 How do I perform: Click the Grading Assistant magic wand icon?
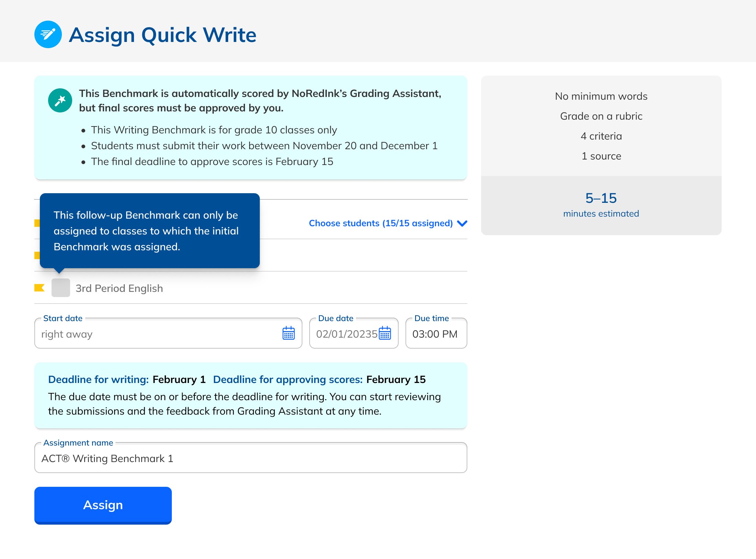60,100
